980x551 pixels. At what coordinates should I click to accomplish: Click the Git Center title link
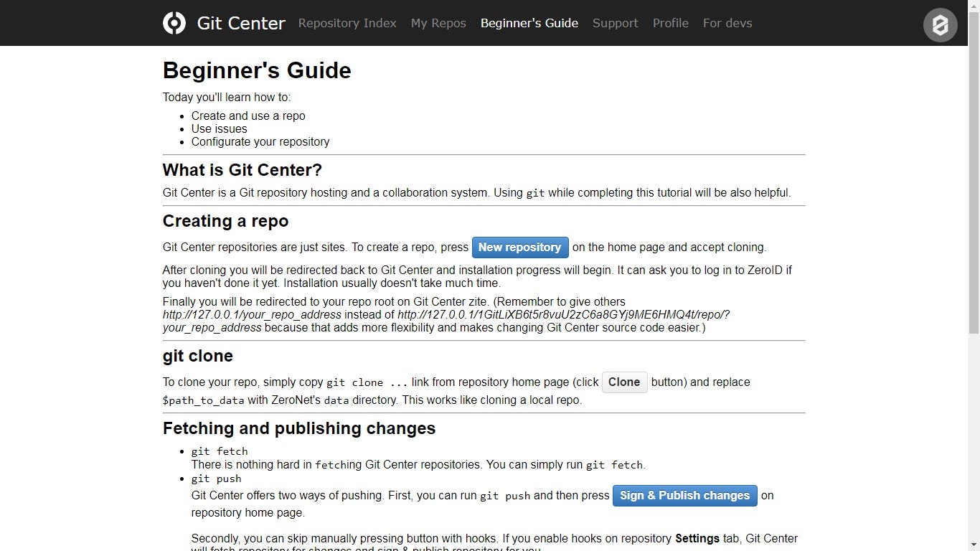[x=240, y=23]
